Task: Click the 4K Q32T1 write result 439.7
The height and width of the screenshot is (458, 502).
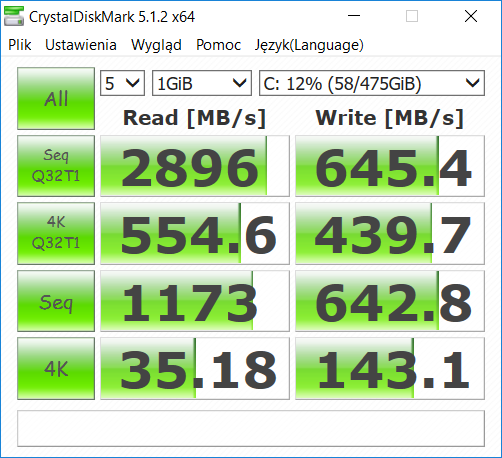Action: tap(390, 233)
